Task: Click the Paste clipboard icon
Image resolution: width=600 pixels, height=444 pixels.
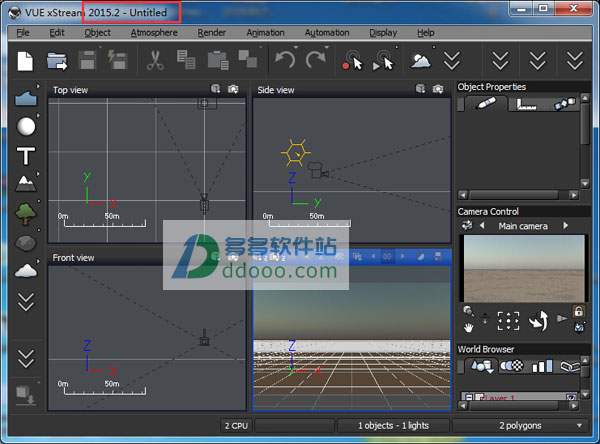Action: (x=218, y=60)
